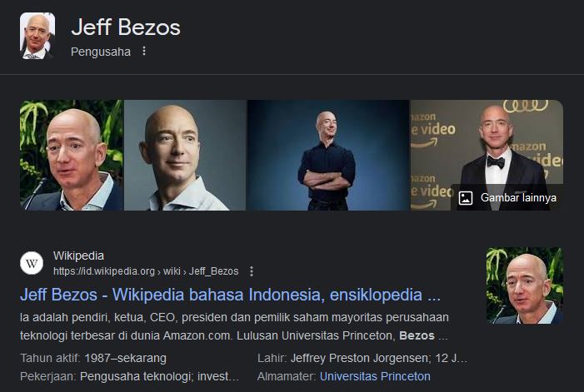Click the Tahun aktif 1987–sekarang text
Viewport: 584px width, 392px height.
93,358
